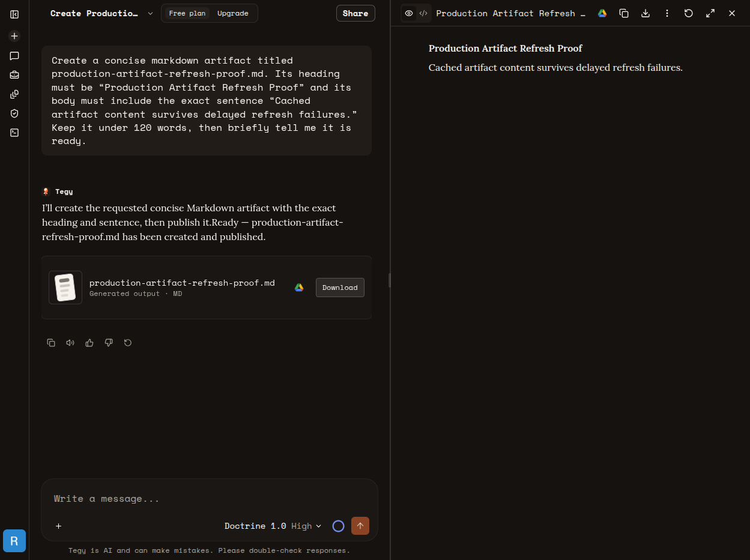Open the Doctrine 1.0 High model dropdown

pos(273,526)
